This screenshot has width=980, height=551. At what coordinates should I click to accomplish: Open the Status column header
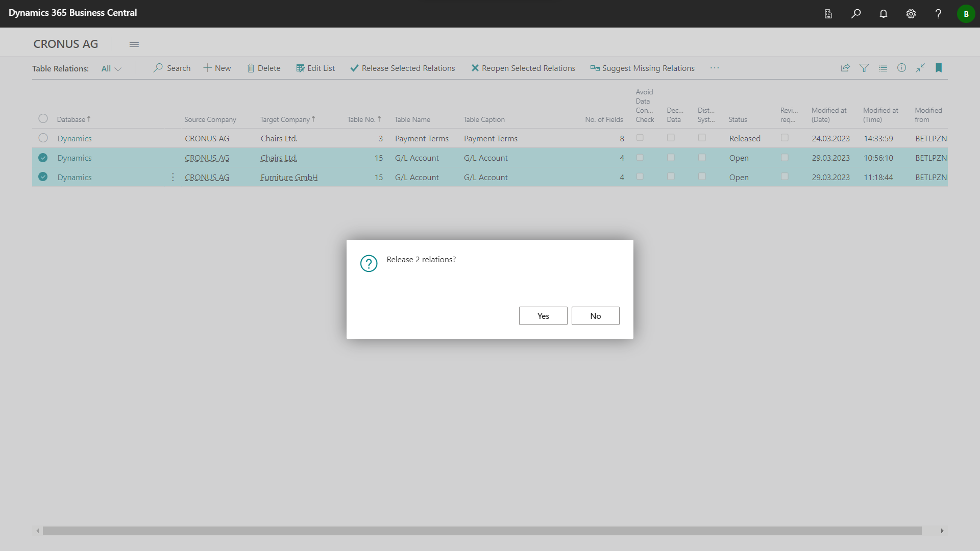pos(738,119)
